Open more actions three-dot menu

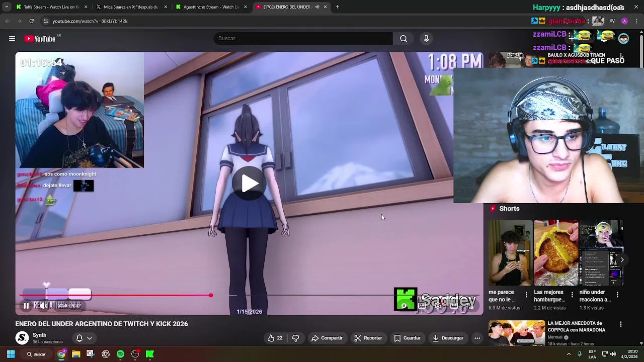click(477, 338)
